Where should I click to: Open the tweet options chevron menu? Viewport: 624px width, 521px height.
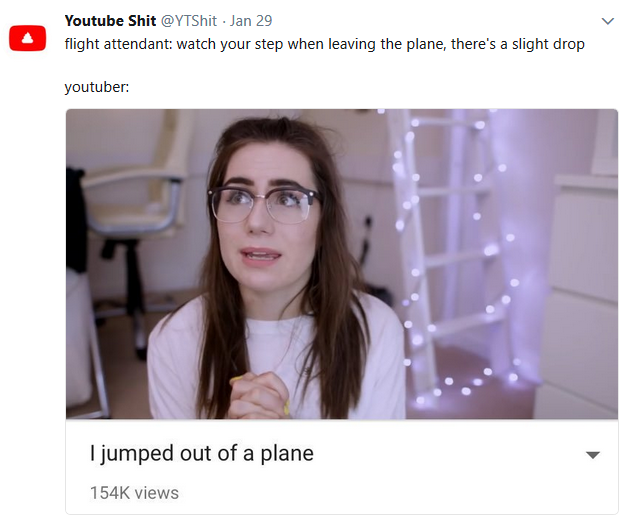(x=608, y=21)
